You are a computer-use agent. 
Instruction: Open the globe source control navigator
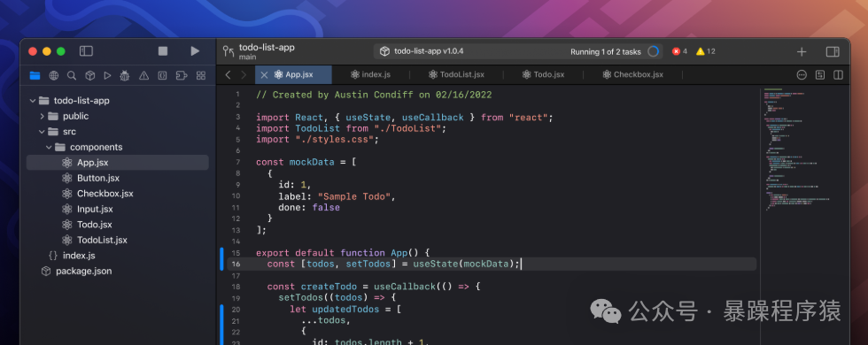(x=54, y=76)
